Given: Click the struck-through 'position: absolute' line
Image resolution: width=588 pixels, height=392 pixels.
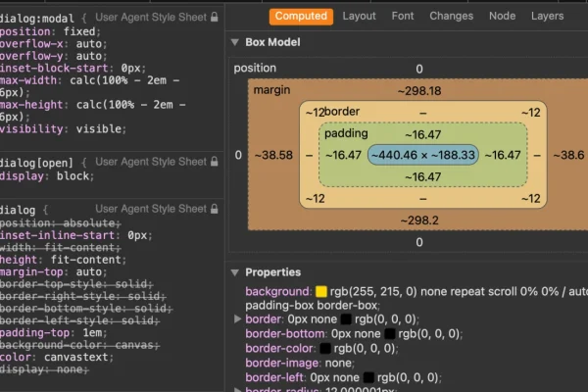Looking at the screenshot, I should [x=61, y=223].
